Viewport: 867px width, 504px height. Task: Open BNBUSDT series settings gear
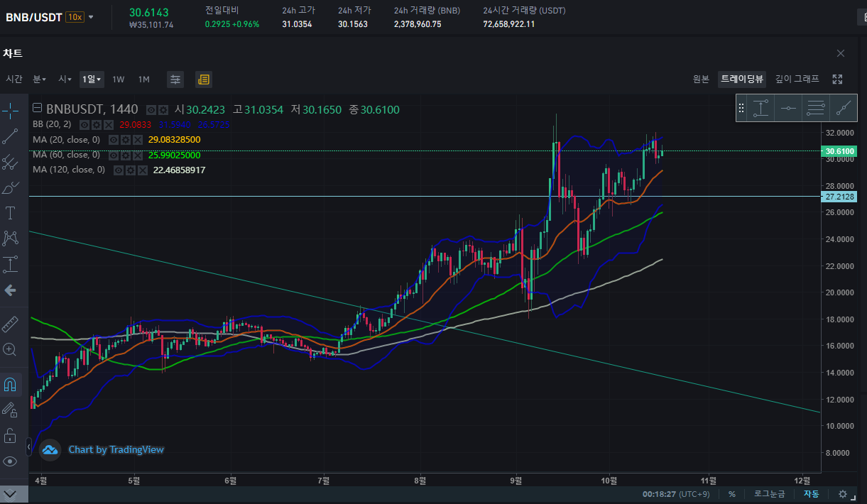click(x=163, y=110)
